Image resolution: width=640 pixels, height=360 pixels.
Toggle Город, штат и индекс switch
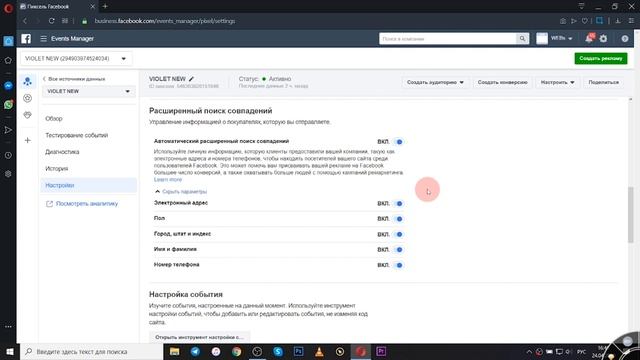click(398, 234)
